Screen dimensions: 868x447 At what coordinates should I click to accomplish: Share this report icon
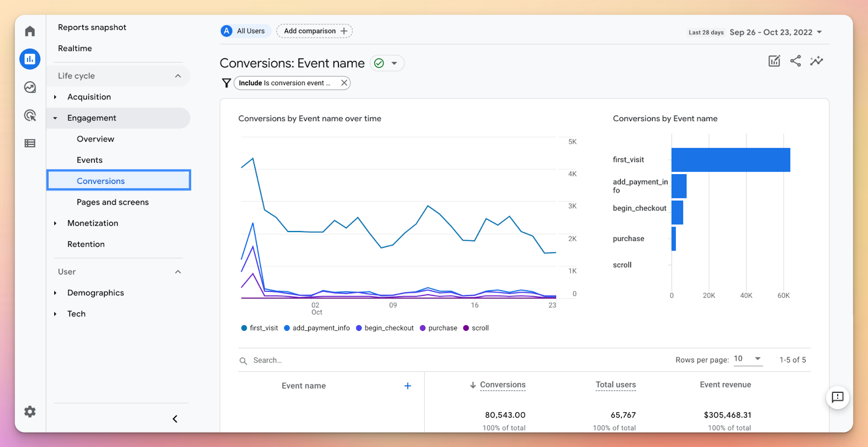click(x=795, y=61)
